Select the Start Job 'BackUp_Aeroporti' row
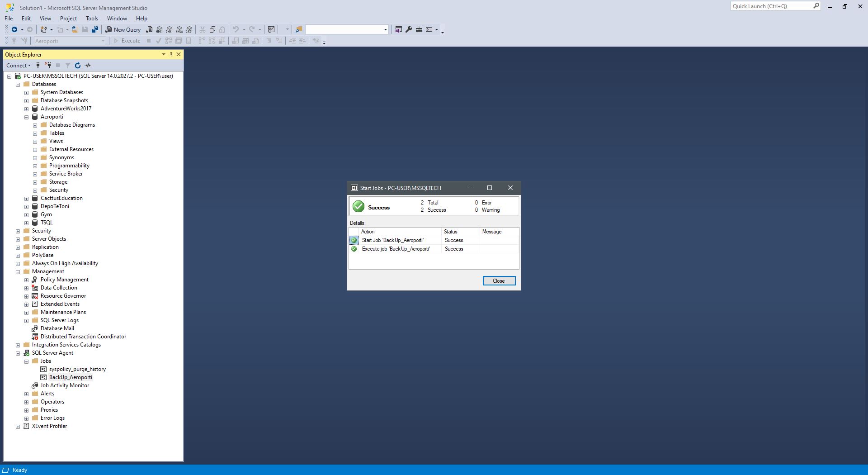Viewport: 868px width, 475px height. point(434,240)
